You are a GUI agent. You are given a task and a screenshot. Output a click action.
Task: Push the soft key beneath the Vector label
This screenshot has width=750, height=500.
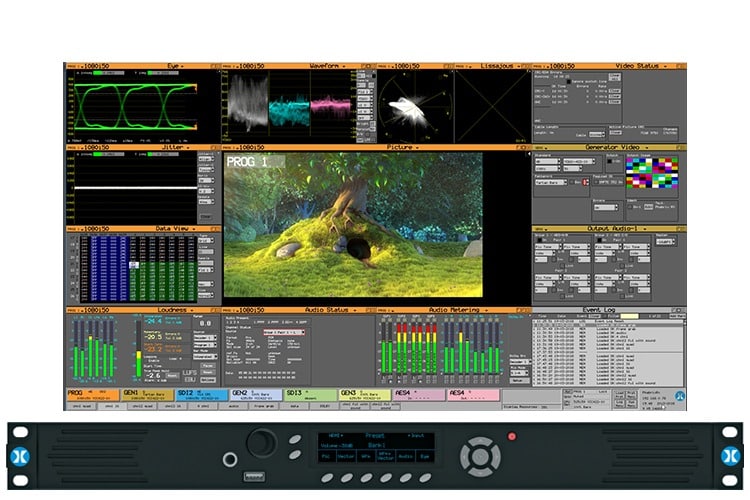[x=347, y=478]
